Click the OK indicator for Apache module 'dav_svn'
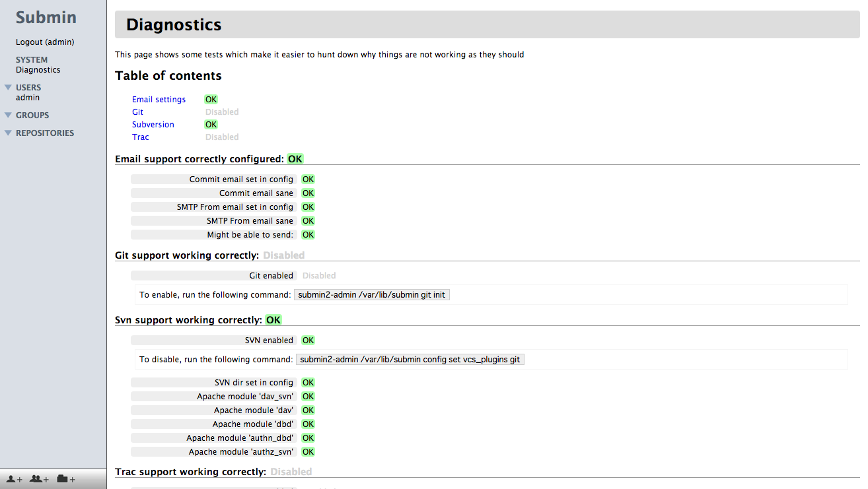This screenshot has width=868, height=489. 308,396
